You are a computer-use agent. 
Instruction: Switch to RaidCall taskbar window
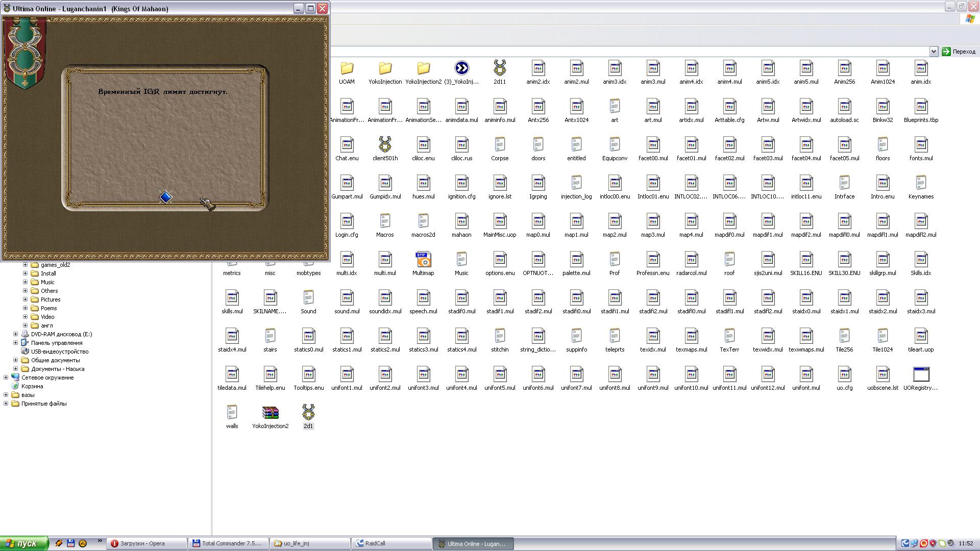coord(391,543)
